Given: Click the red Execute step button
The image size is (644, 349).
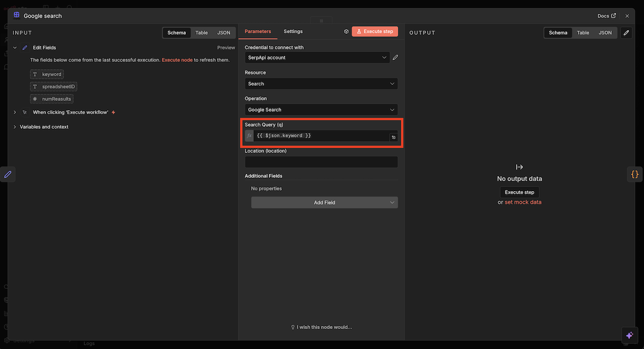Looking at the screenshot, I should pos(375,32).
